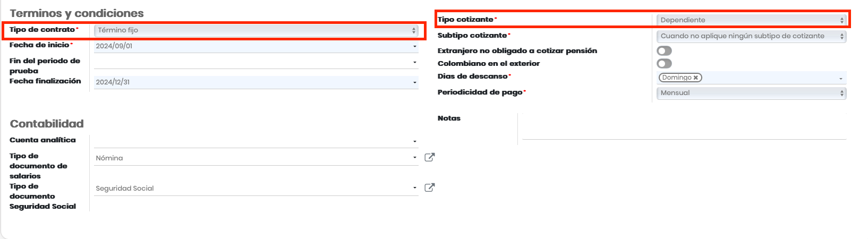Open the Fecha finalización date picker arrow
Image resolution: width=868 pixels, height=239 pixels.
[415, 82]
